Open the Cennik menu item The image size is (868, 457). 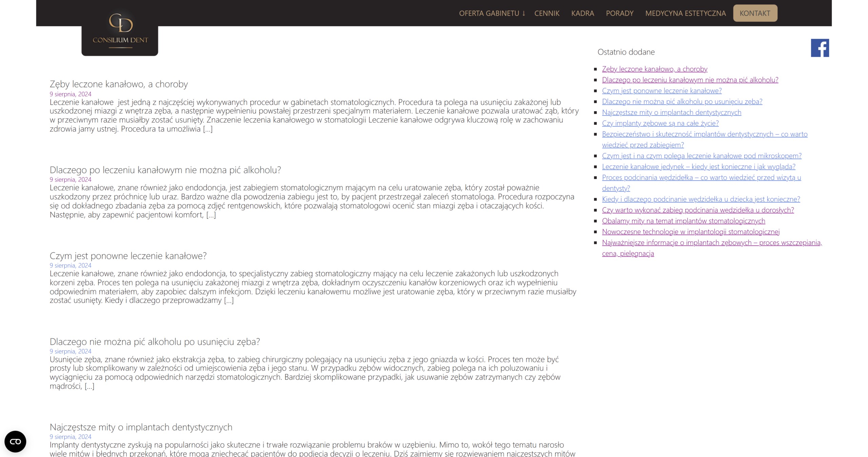click(547, 13)
